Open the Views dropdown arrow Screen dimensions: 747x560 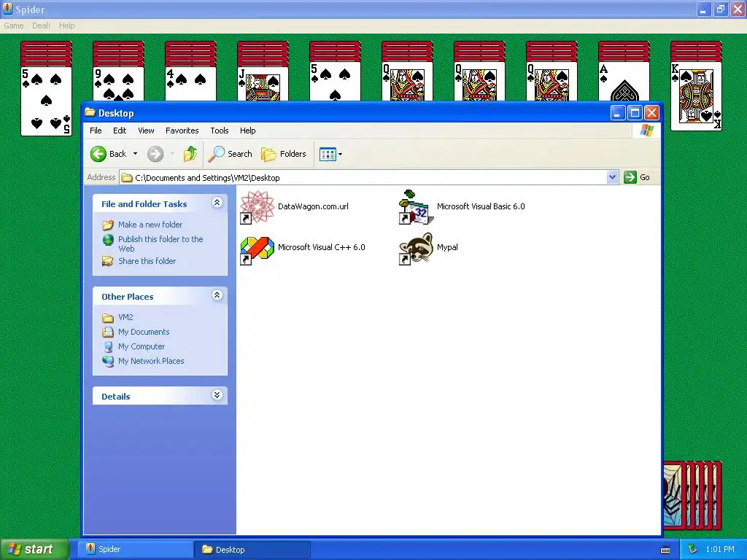click(340, 155)
